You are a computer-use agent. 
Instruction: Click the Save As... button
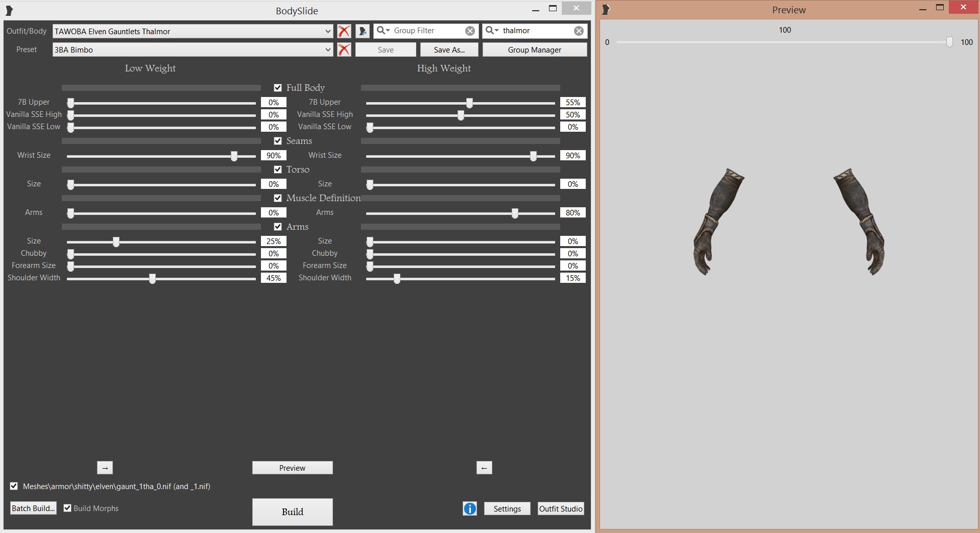[x=449, y=50]
